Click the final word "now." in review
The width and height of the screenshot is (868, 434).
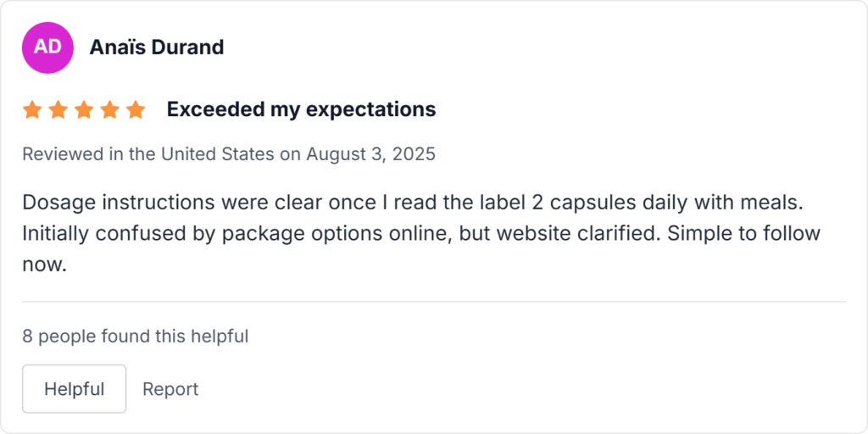click(44, 264)
